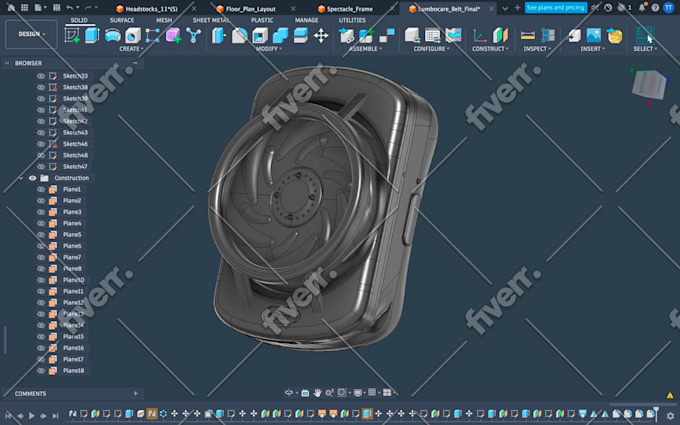Click the Save icon
Viewport: 680px width, 425px height.
56,8
